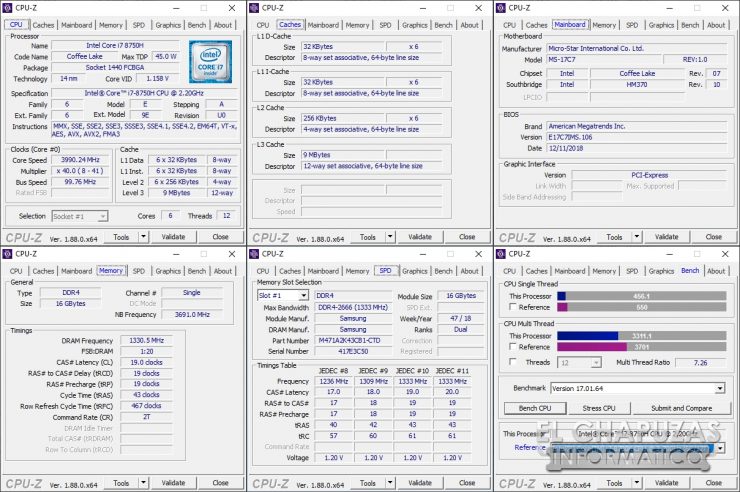Open the Graphics tab in the SPD window
Screen dimensions: 740x492
tap(414, 271)
